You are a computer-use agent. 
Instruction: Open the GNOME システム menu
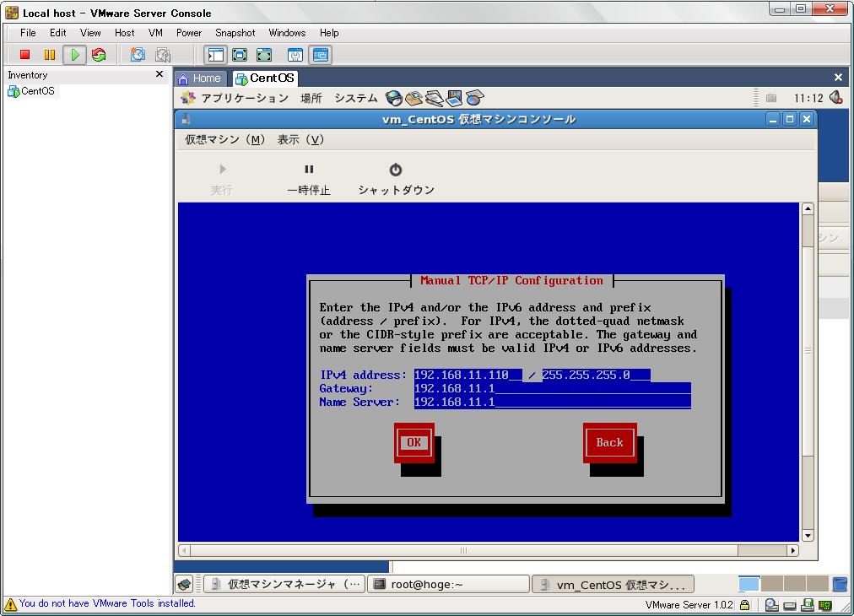click(355, 98)
